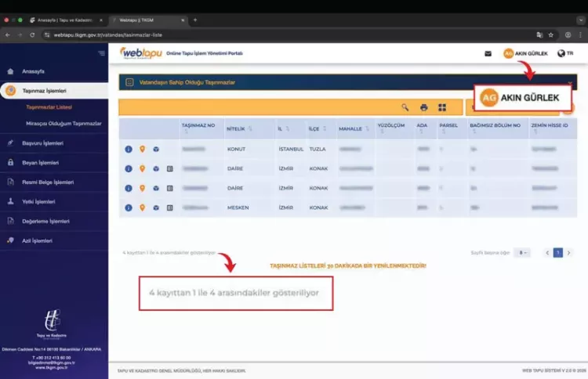Open the Mirasçısı Olduğum Taşınmazlar link

[64, 124]
